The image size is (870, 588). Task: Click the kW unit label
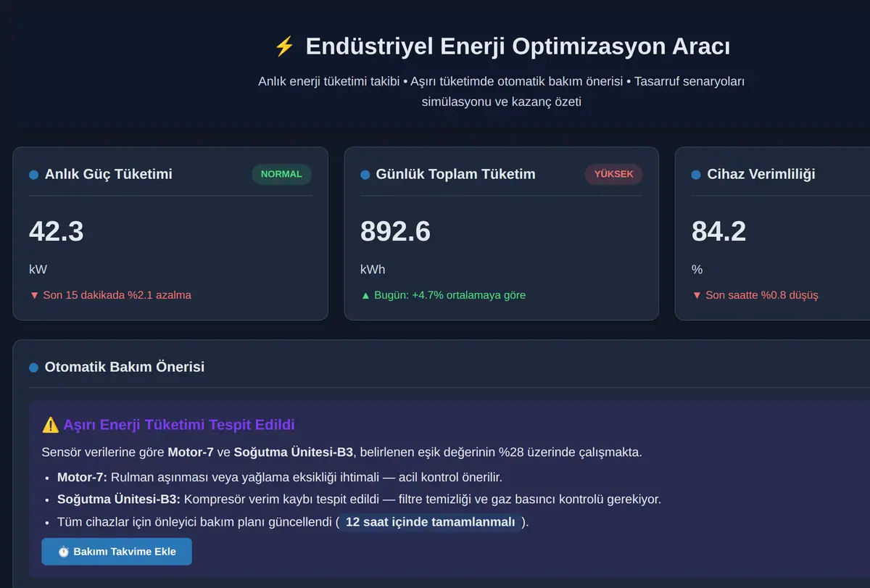[38, 270]
